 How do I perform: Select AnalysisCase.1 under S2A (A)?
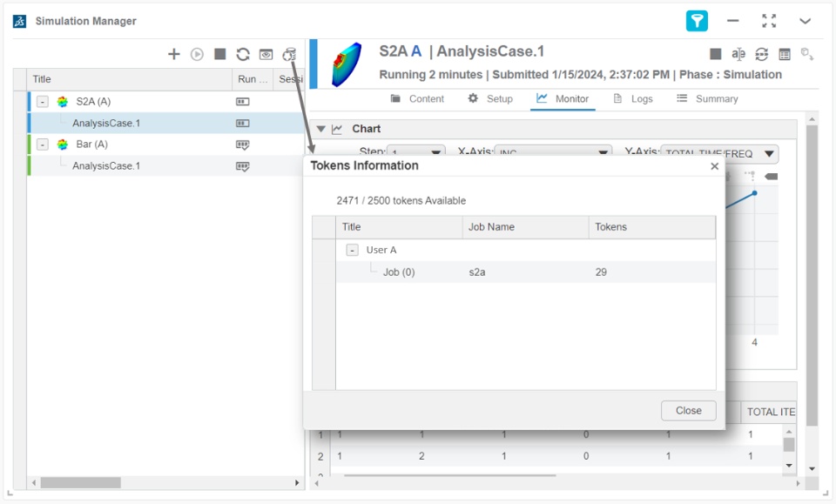coord(106,123)
